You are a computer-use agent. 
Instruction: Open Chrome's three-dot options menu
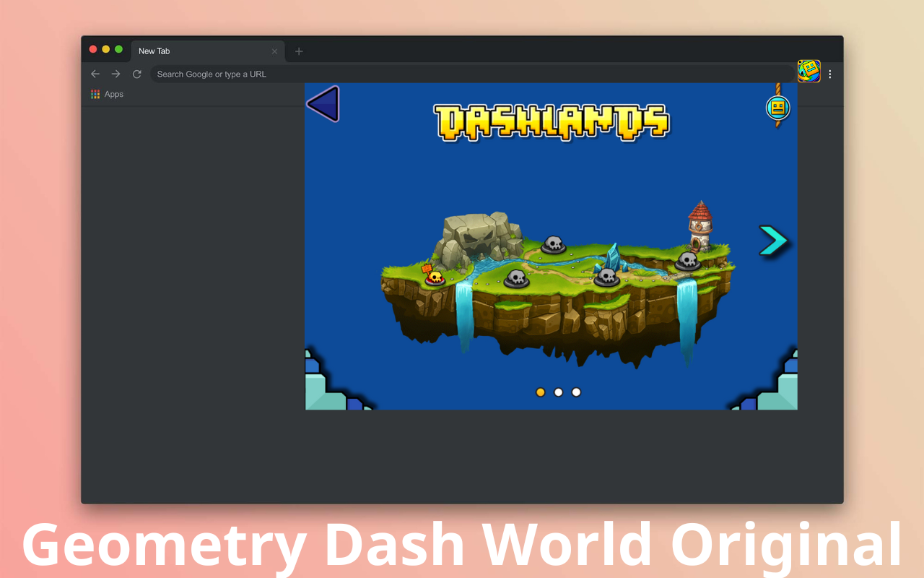click(829, 73)
